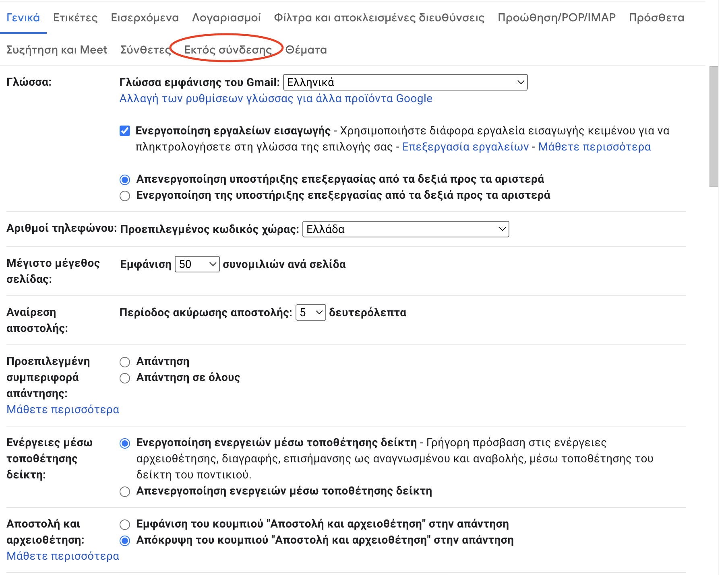Open the Φίλτρα και αποκλεισμένες διευθύνσεις tab

[379, 18]
